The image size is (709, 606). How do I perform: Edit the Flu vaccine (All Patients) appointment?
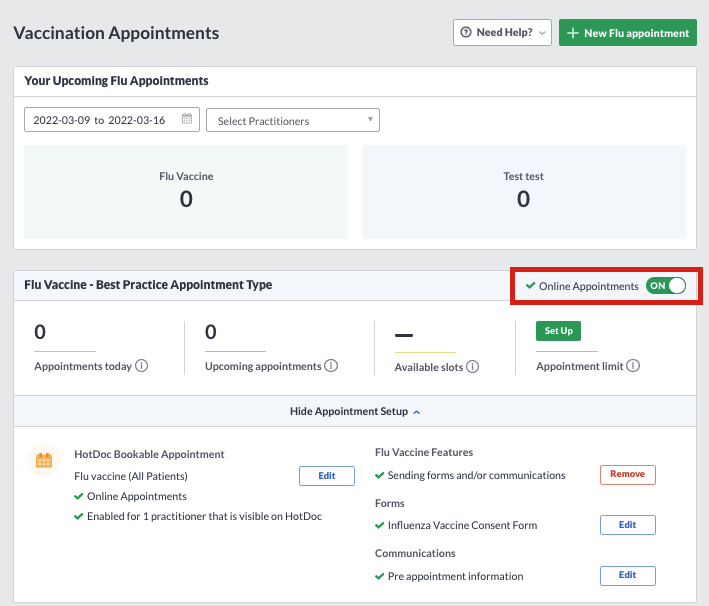[326, 476]
